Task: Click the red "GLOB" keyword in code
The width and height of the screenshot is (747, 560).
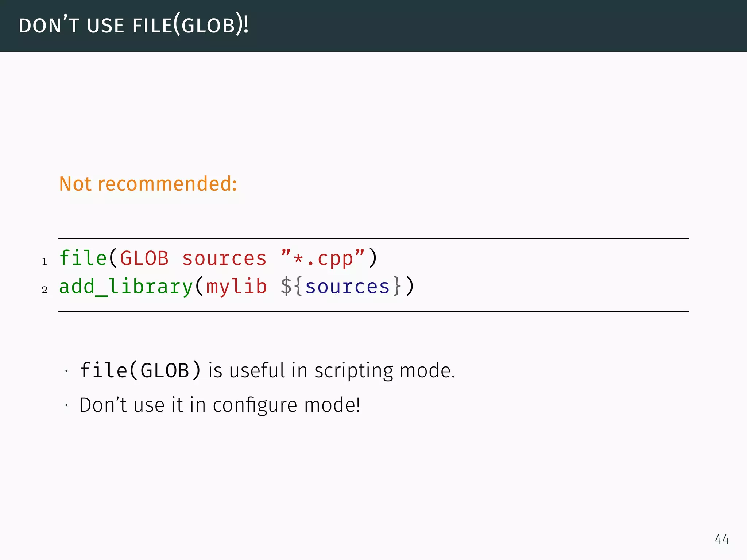Action: tap(144, 258)
